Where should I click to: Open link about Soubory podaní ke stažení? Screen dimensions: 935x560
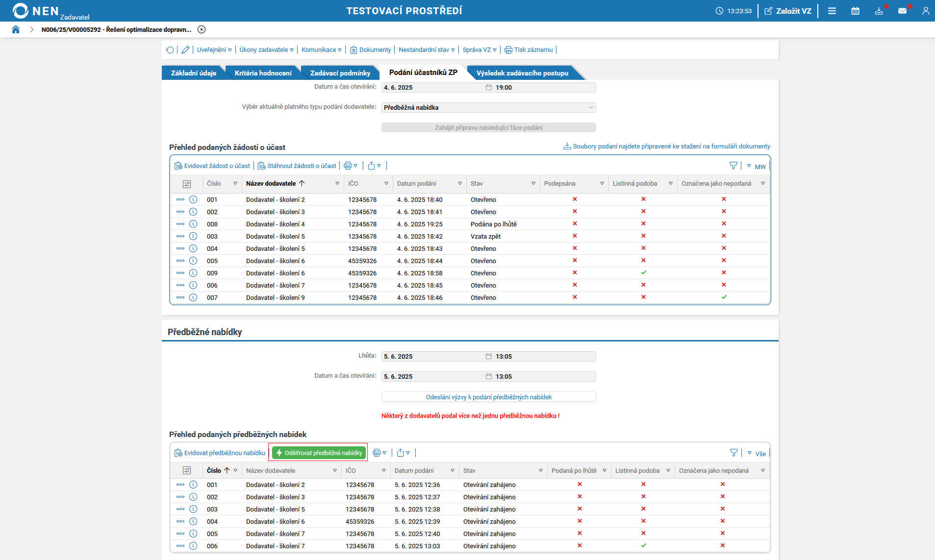(x=667, y=146)
